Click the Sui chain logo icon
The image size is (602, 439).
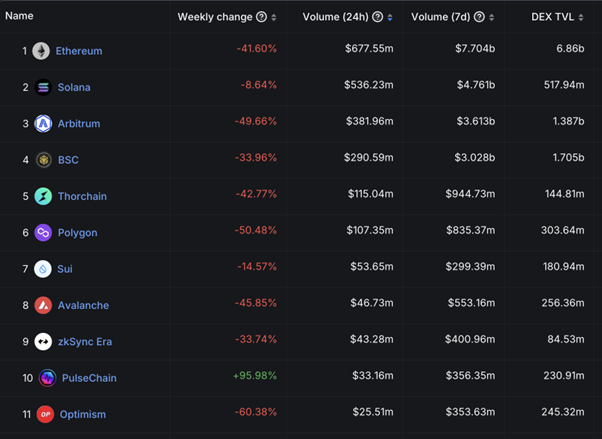43,269
